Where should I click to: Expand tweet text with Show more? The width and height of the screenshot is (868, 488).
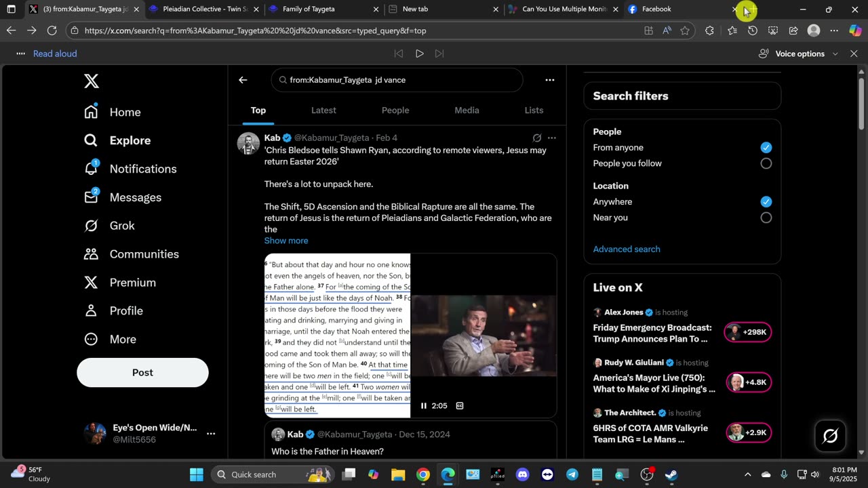(286, 241)
